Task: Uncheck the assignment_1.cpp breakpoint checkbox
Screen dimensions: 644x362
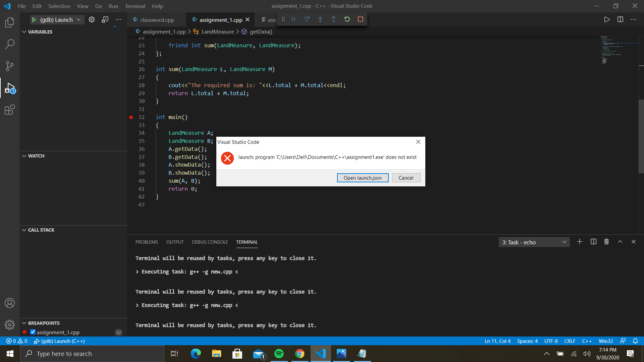Action: pyautogui.click(x=33, y=332)
